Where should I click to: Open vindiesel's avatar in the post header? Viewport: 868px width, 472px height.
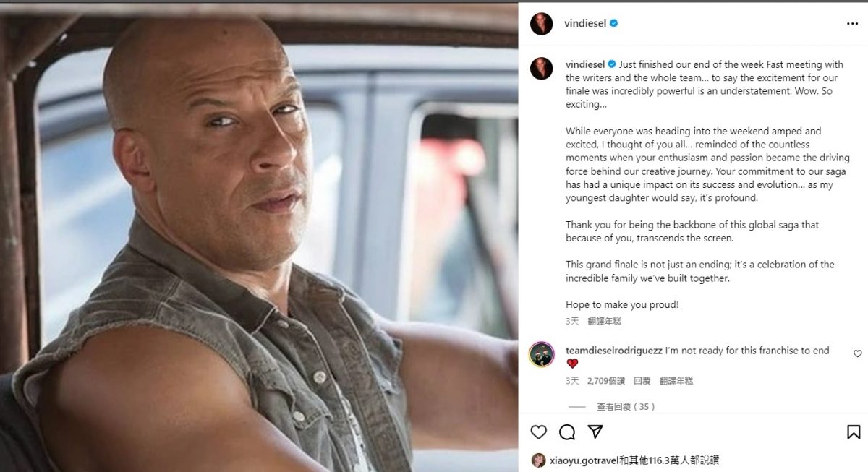click(x=541, y=23)
